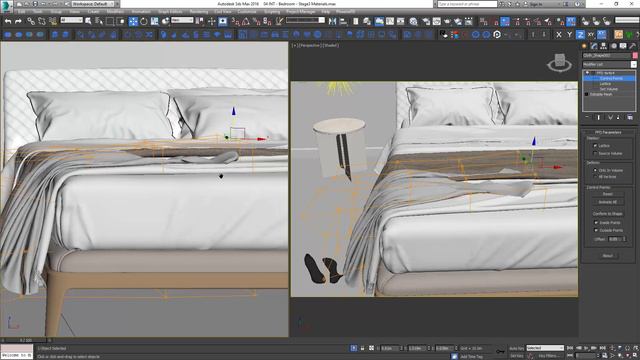The image size is (640, 360).
Task: Open the Hierarchy command panel tab
Action: [604, 46]
